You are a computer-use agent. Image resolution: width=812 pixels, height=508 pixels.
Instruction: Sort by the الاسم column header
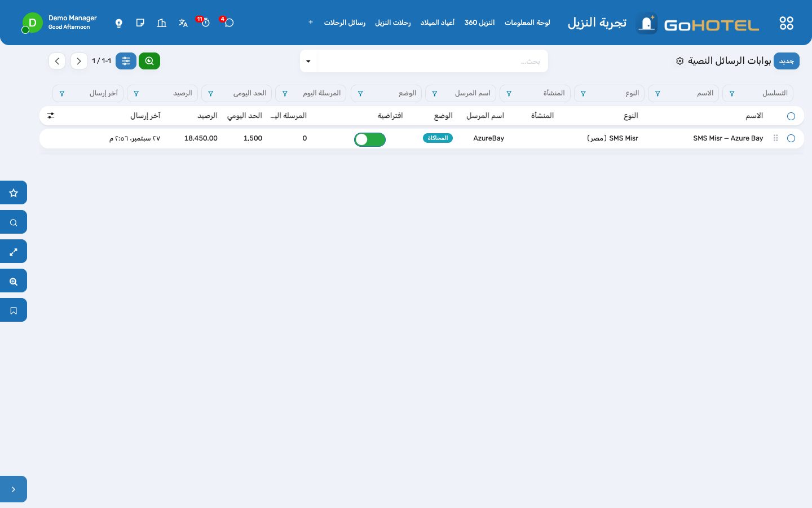coord(754,116)
